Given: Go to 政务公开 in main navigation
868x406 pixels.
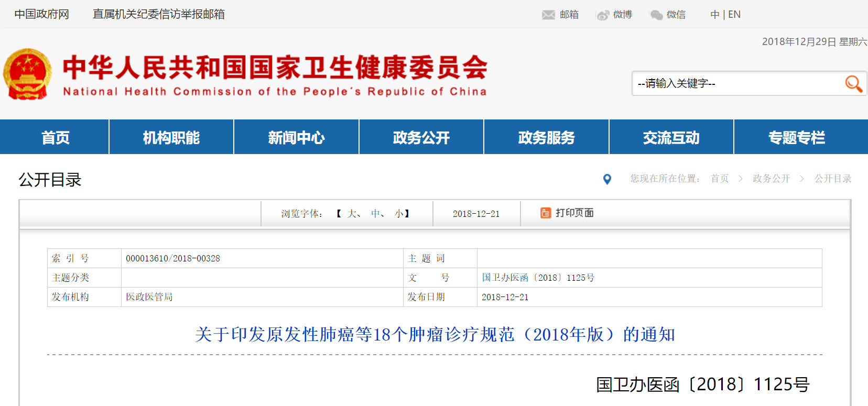Looking at the screenshot, I should 421,137.
